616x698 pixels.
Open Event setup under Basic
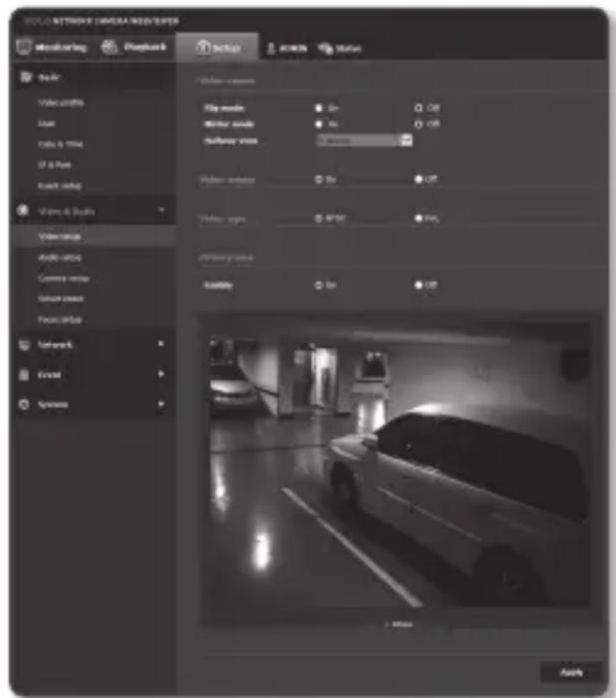tap(60, 185)
